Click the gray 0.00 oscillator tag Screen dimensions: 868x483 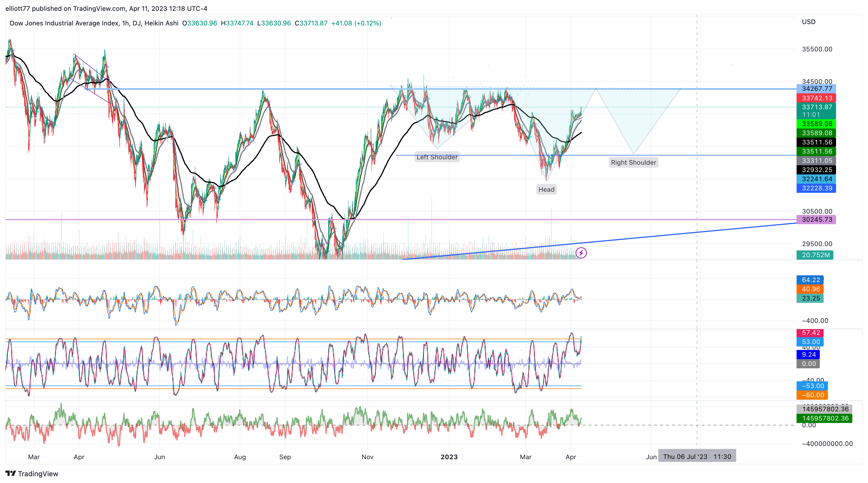[x=808, y=364]
